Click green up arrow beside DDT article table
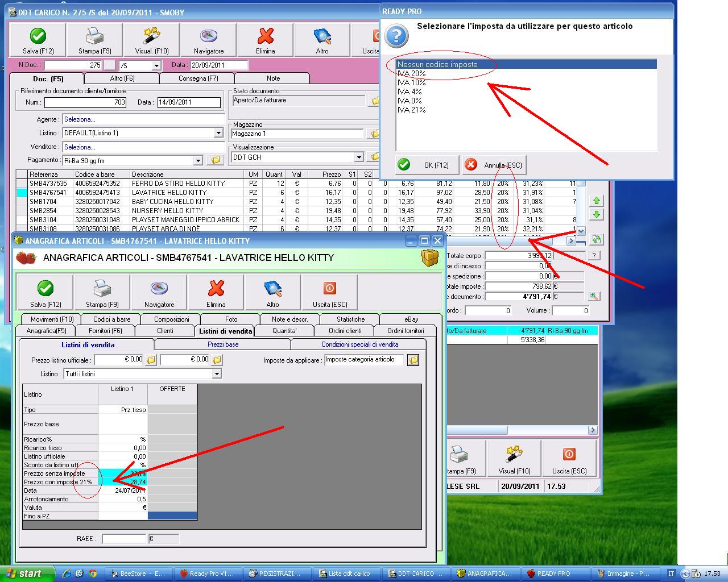 coord(596,201)
